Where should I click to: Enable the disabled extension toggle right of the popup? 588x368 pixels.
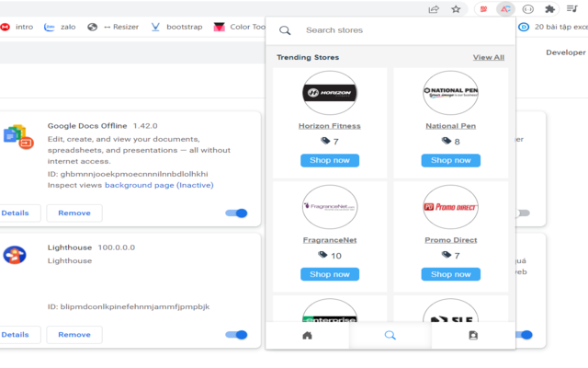[x=523, y=213]
